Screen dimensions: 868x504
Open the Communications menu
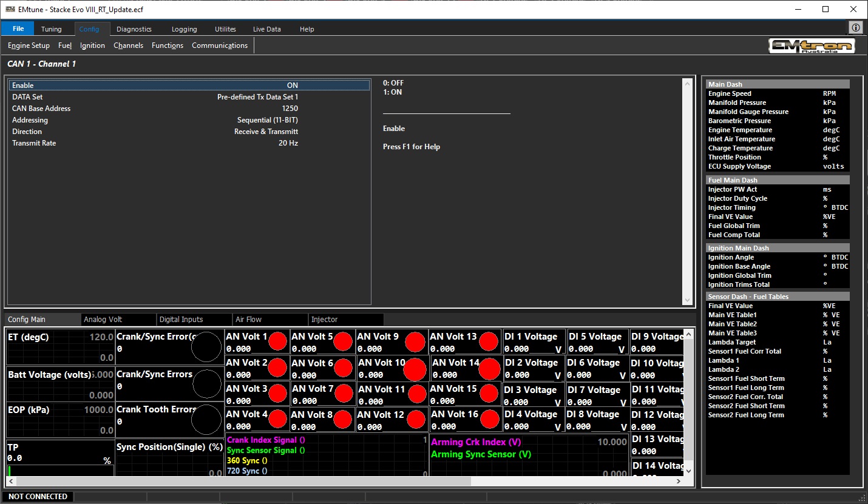[220, 45]
